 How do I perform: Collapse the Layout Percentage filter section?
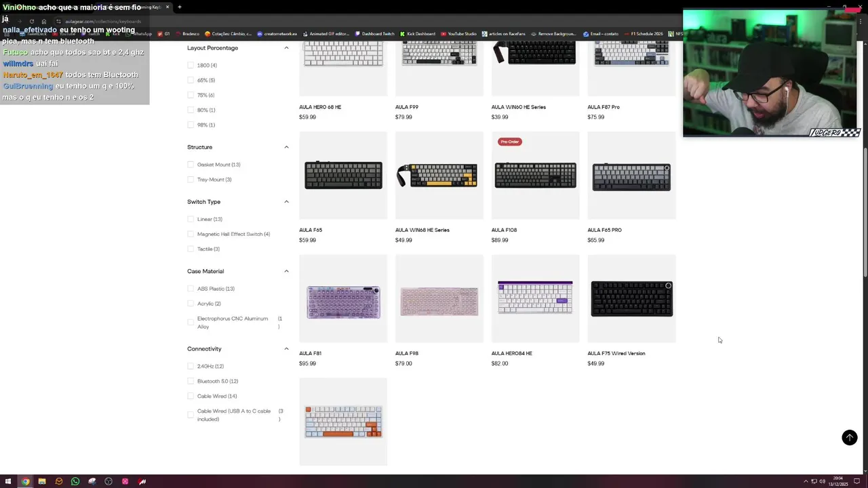(286, 48)
